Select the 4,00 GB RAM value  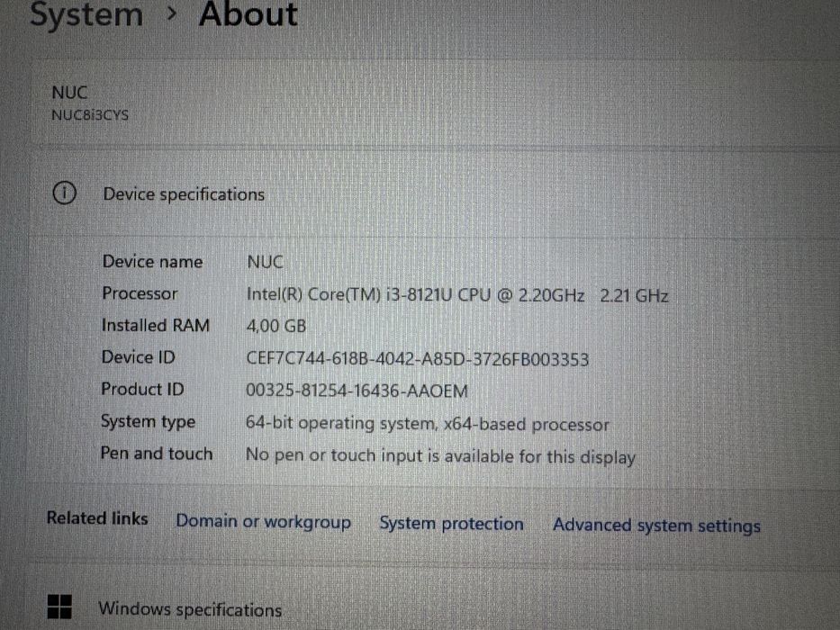pos(275,326)
